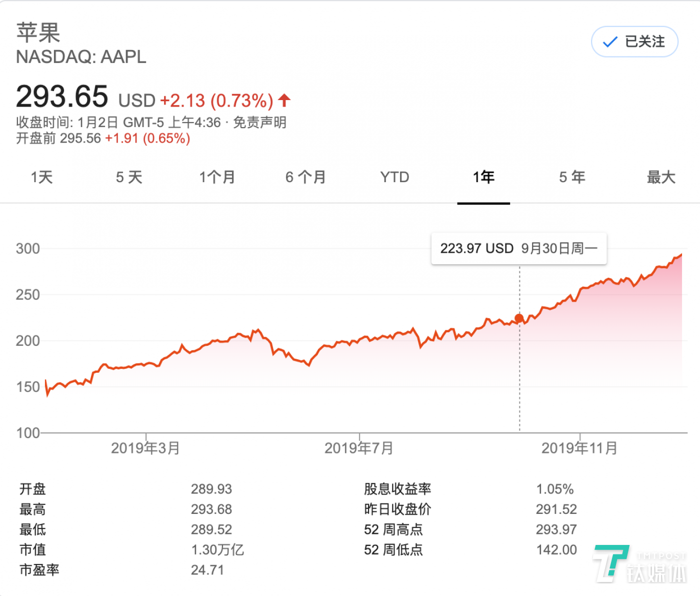Toggle the 已关注 follow state

(x=634, y=42)
